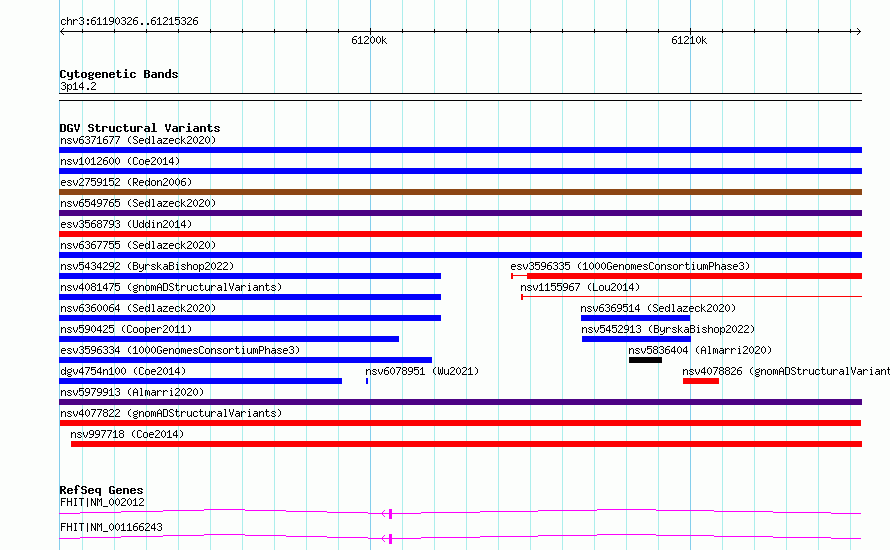This screenshot has width=890, height=550.
Task: Click the 61200k ruler label
Action: [369, 40]
